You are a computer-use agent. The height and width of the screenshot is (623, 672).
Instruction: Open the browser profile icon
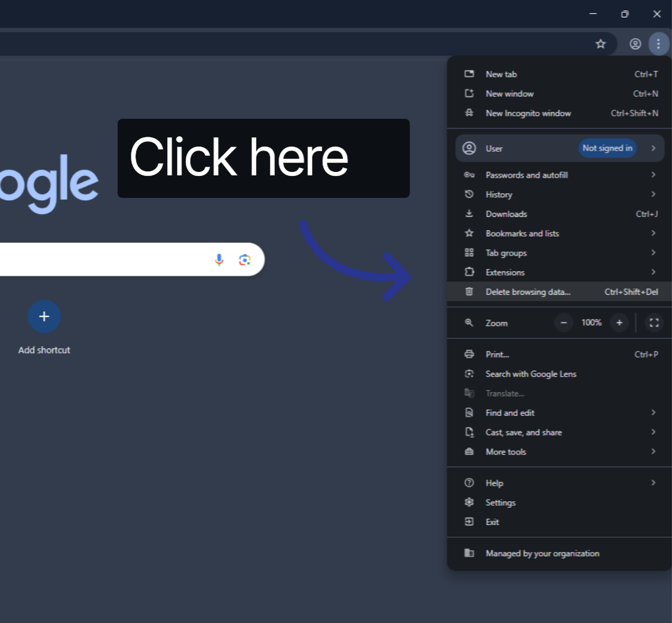(635, 43)
